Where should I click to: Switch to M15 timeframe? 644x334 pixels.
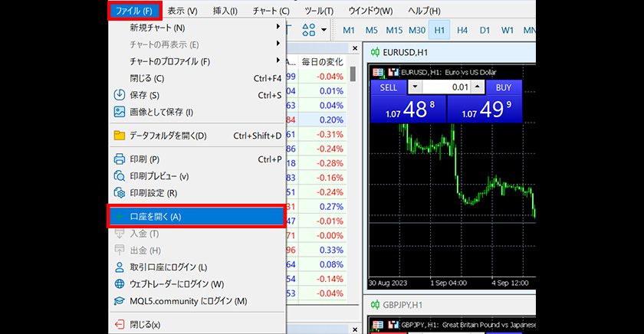click(x=394, y=30)
